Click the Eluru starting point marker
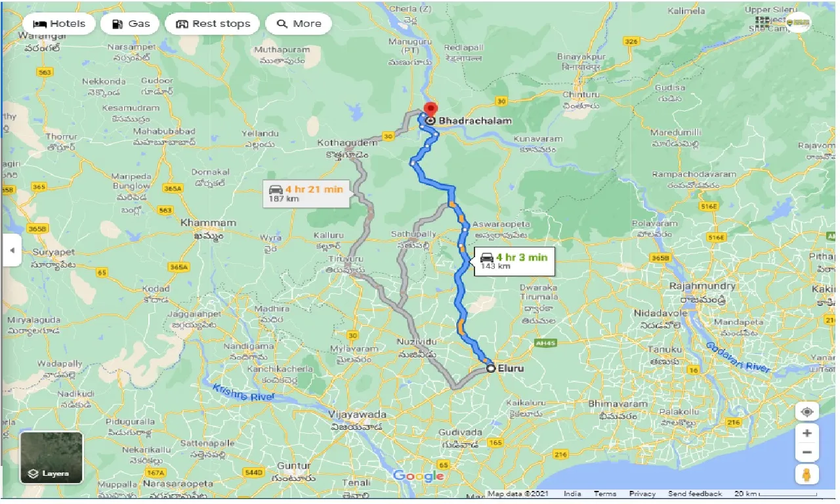 491,369
